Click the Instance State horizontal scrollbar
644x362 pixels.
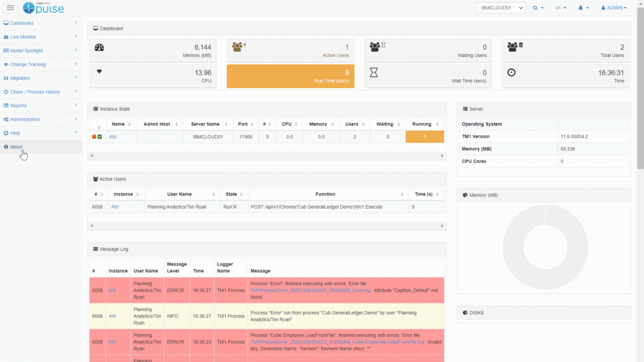pyautogui.click(x=267, y=155)
